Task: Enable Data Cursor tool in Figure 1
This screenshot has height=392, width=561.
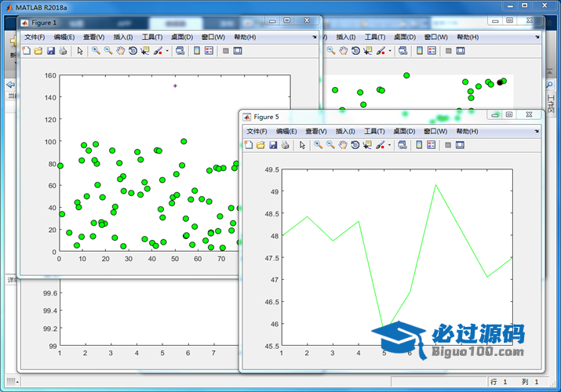Action: [x=145, y=51]
